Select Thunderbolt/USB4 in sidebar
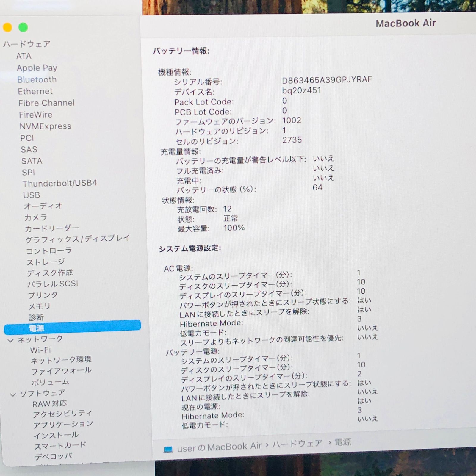 point(60,183)
